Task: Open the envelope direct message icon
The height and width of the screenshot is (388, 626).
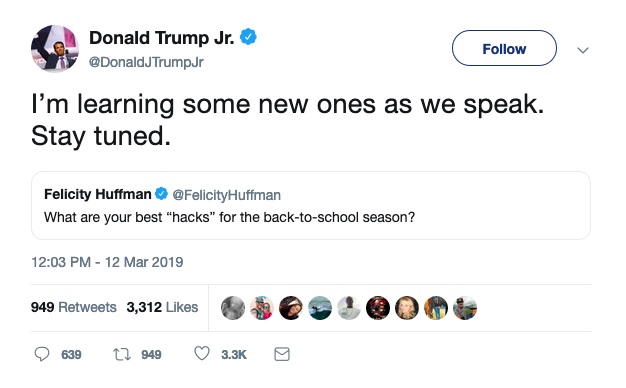Action: (282, 354)
